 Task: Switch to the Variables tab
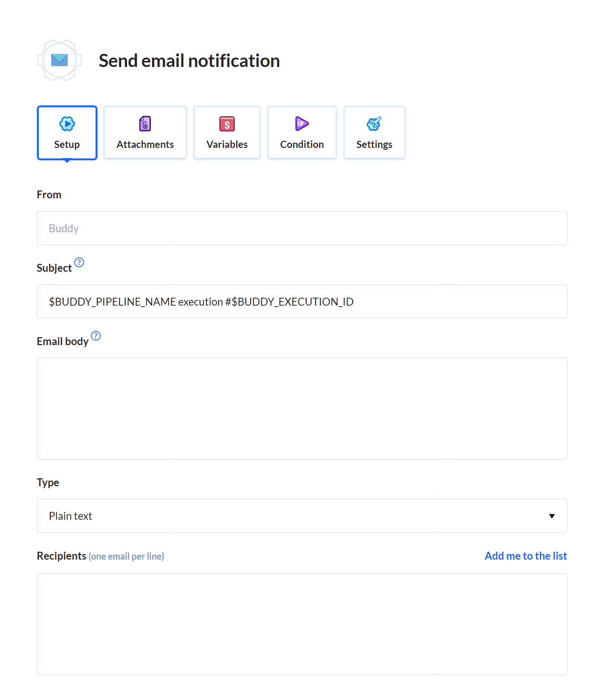(226, 132)
